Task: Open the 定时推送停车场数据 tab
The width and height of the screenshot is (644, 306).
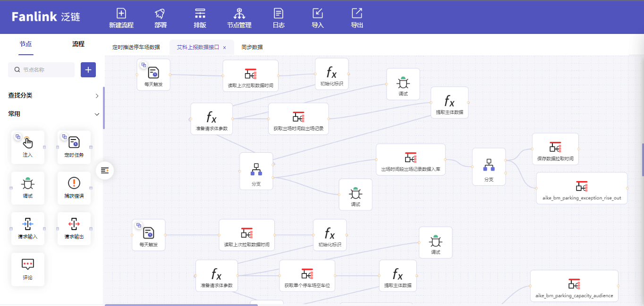Action: [136, 47]
